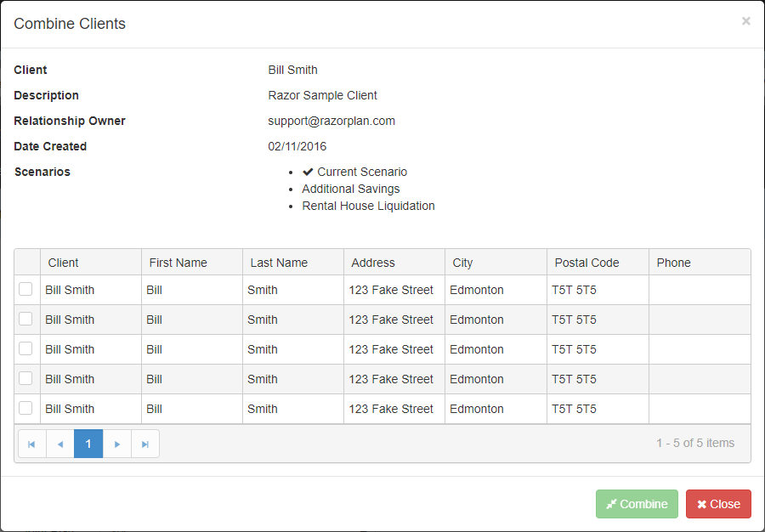Click the red X icon inside the Close button
This screenshot has height=532, width=765.
tap(701, 503)
